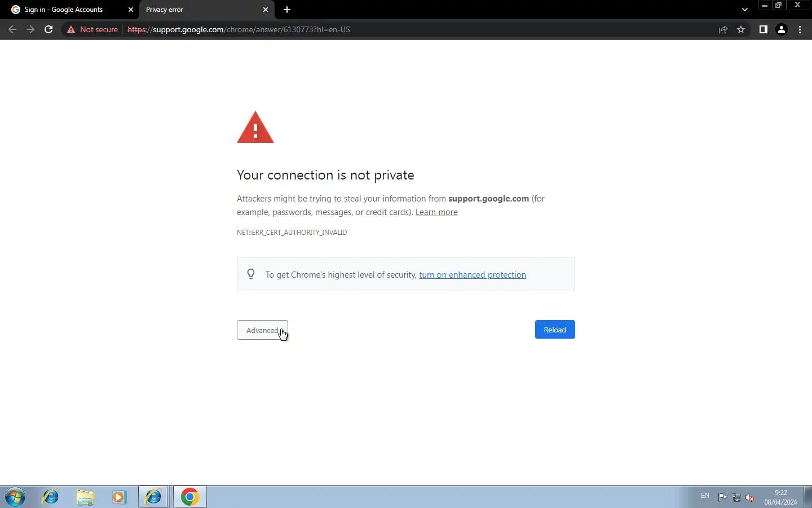The height and width of the screenshot is (508, 812).
Task: Open Action Center flag tray icon
Action: (x=722, y=497)
